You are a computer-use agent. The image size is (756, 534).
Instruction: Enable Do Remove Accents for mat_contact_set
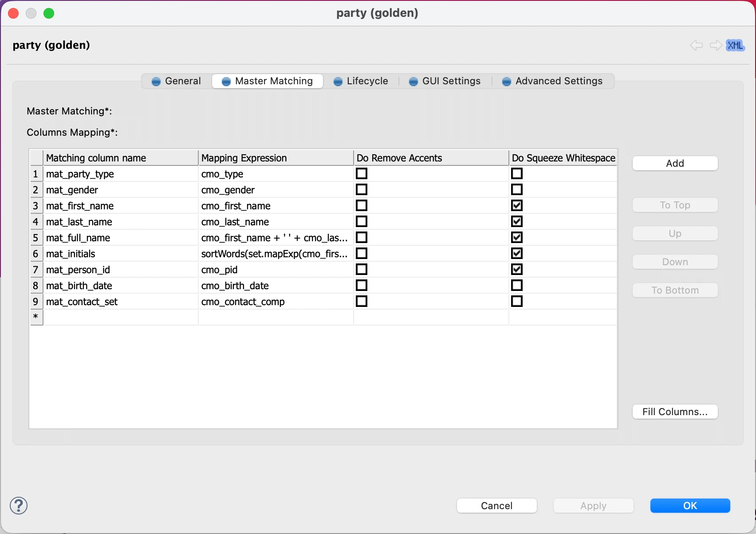pos(362,301)
